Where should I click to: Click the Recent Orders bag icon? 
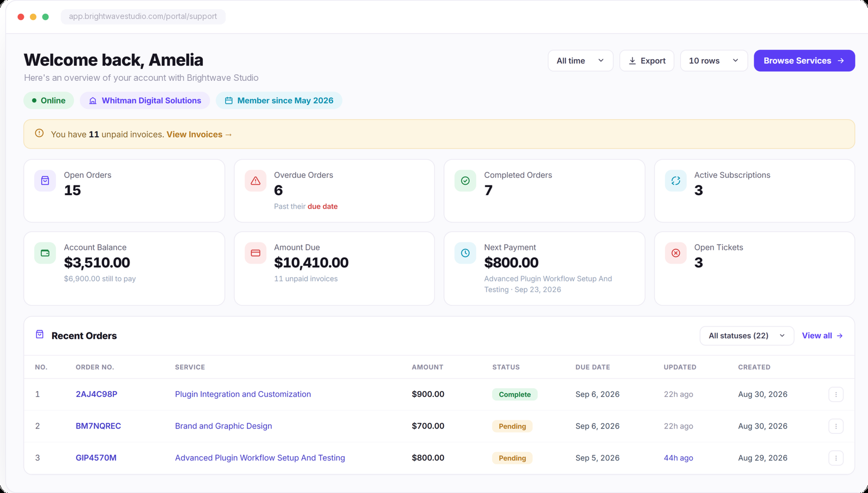40,335
